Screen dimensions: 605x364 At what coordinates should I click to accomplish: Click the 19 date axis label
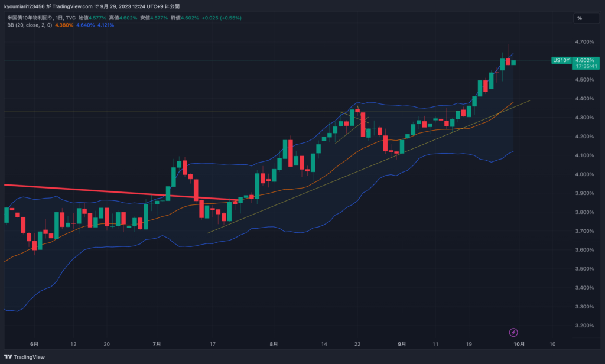point(469,344)
